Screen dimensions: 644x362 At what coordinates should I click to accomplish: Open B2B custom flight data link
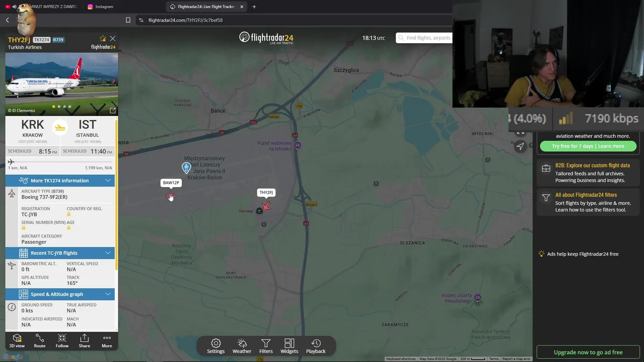[592, 165]
